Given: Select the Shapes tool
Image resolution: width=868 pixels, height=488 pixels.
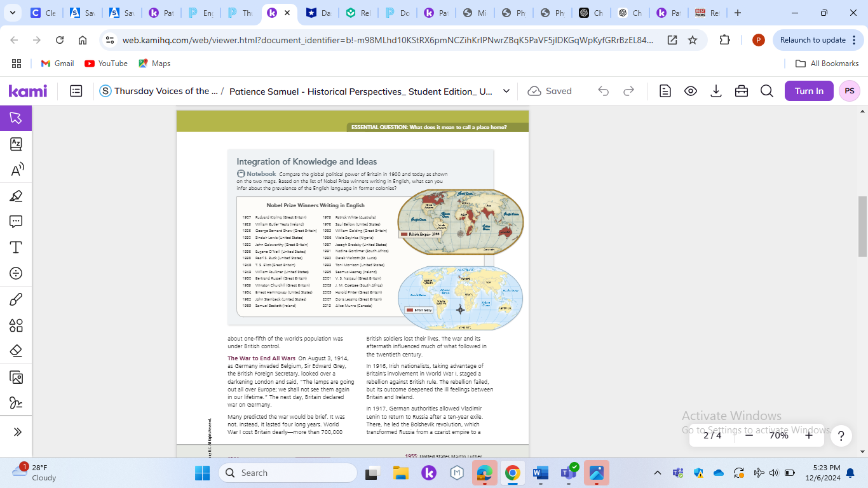Looking at the screenshot, I should tap(16, 325).
